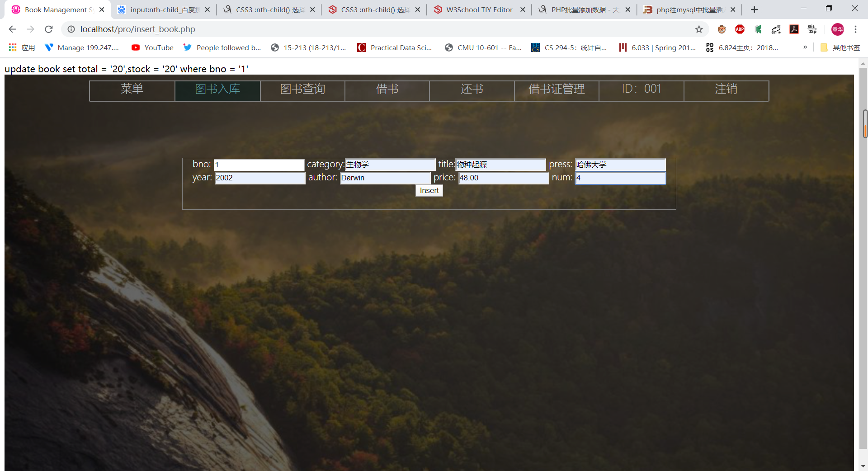Show more bookmarks with the chevron
Screen dimensions: 868x471
pos(805,47)
